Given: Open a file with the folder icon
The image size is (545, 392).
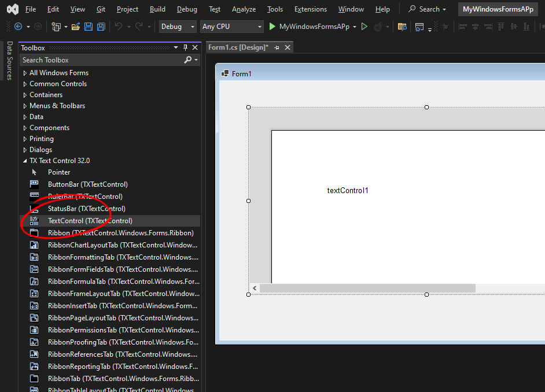Looking at the screenshot, I should (x=76, y=27).
